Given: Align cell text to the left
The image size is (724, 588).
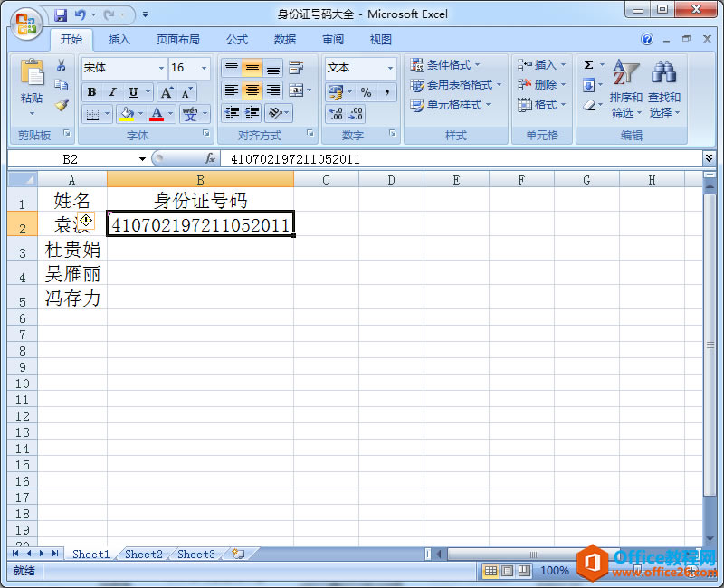Looking at the screenshot, I should [232, 90].
